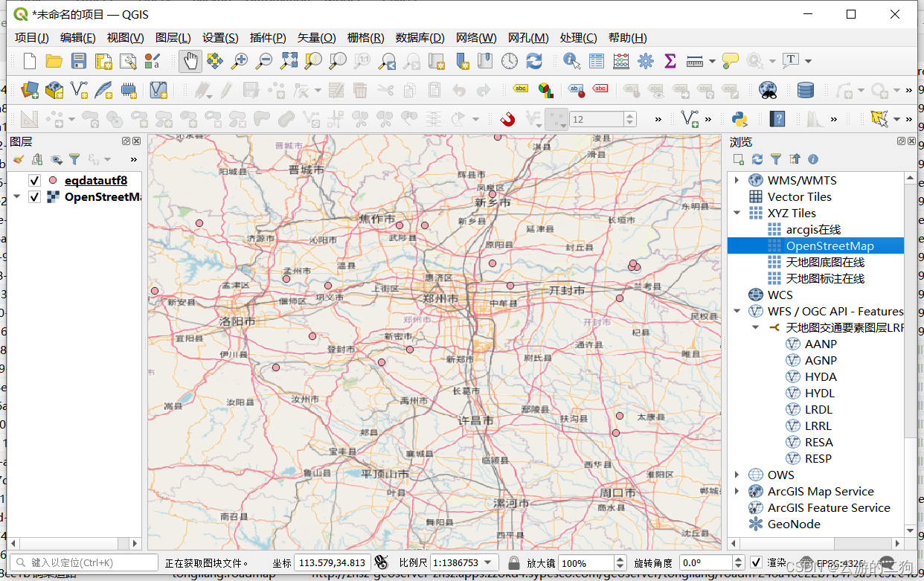The height and width of the screenshot is (581, 924).
Task: Click the yellow abc layer labeling icon
Action: pyautogui.click(x=521, y=90)
